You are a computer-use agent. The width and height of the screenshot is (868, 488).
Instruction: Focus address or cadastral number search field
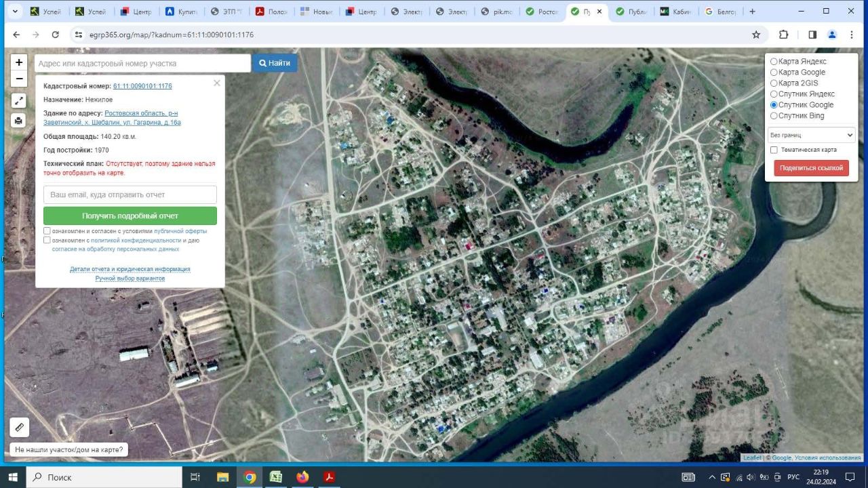142,63
